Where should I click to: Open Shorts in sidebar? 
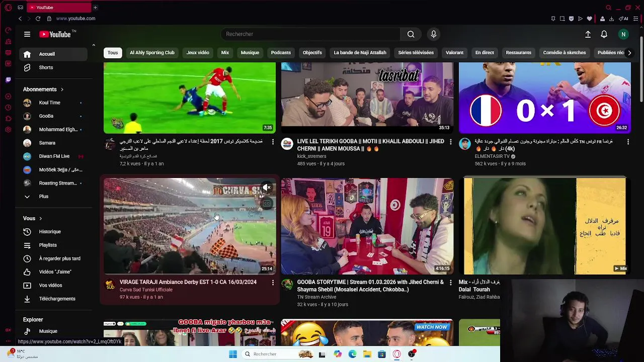(54, 67)
